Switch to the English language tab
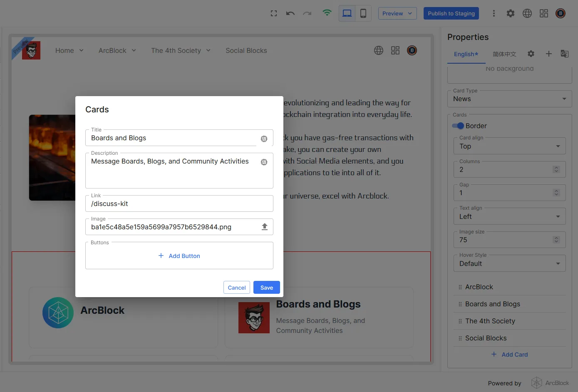Image resolution: width=578 pixels, height=392 pixels. click(x=466, y=54)
